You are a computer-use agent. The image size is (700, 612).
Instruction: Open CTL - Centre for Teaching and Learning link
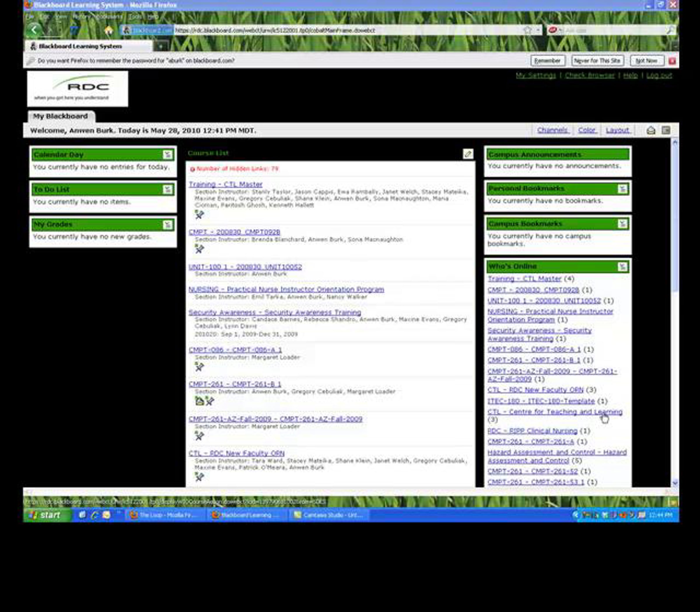pos(555,412)
